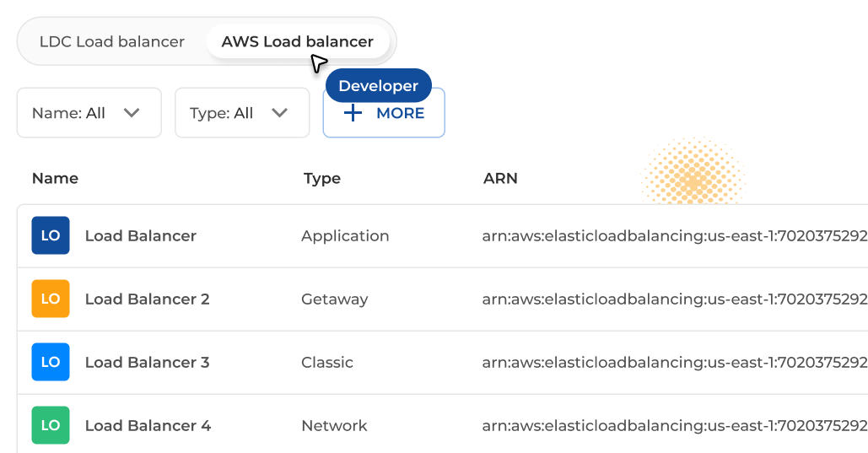
Task: Click the plus icon in MORE button
Action: pos(353,113)
